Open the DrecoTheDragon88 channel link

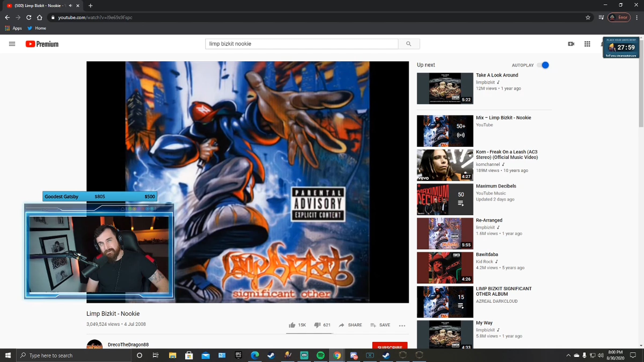128,345
